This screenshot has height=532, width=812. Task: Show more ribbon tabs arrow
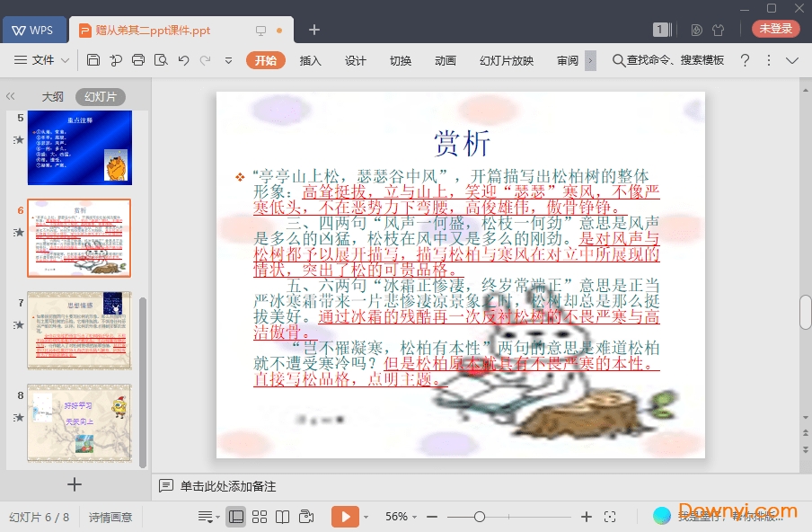(590, 60)
